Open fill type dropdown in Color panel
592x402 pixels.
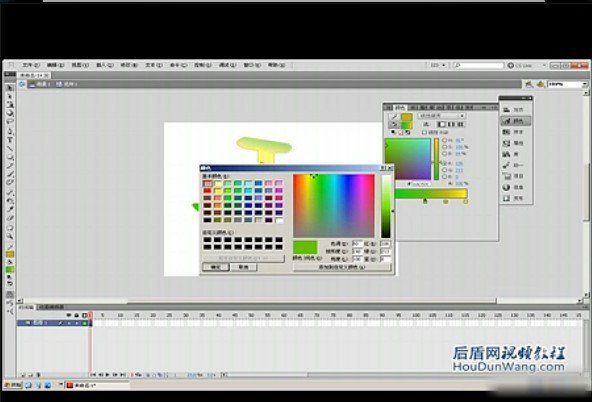(441, 116)
